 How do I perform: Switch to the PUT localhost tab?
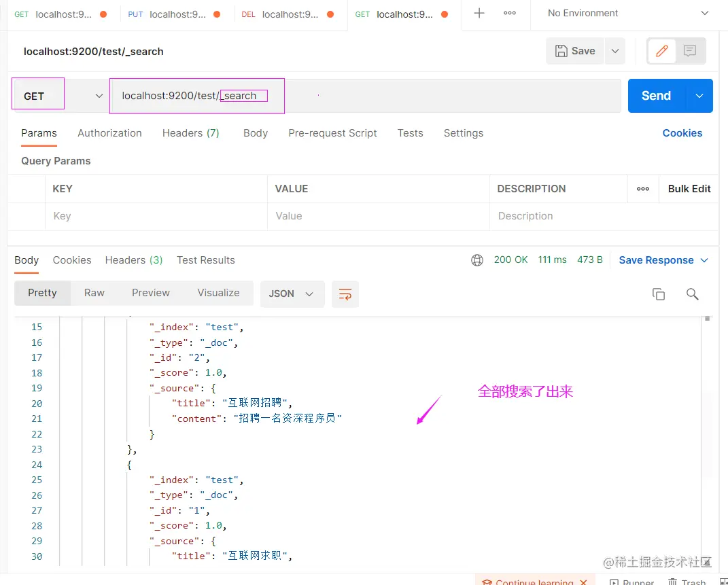pyautogui.click(x=174, y=14)
